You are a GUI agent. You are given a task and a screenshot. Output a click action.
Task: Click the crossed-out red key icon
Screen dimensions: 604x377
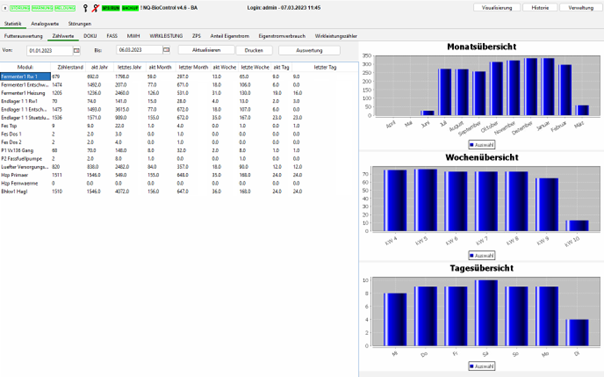click(x=95, y=8)
